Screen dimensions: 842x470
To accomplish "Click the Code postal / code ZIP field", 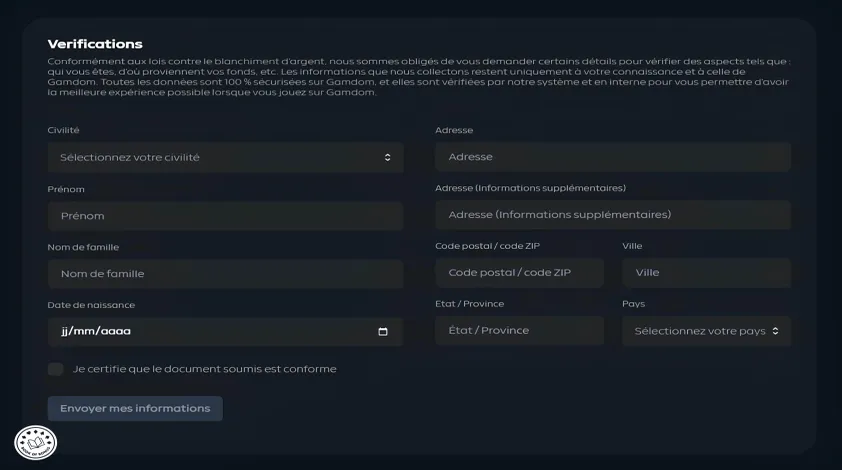I will (x=519, y=273).
